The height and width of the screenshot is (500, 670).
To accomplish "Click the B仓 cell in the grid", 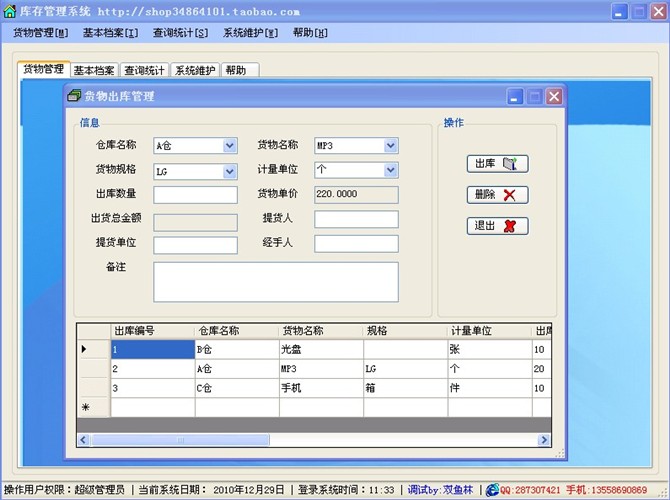I will pyautogui.click(x=237, y=349).
